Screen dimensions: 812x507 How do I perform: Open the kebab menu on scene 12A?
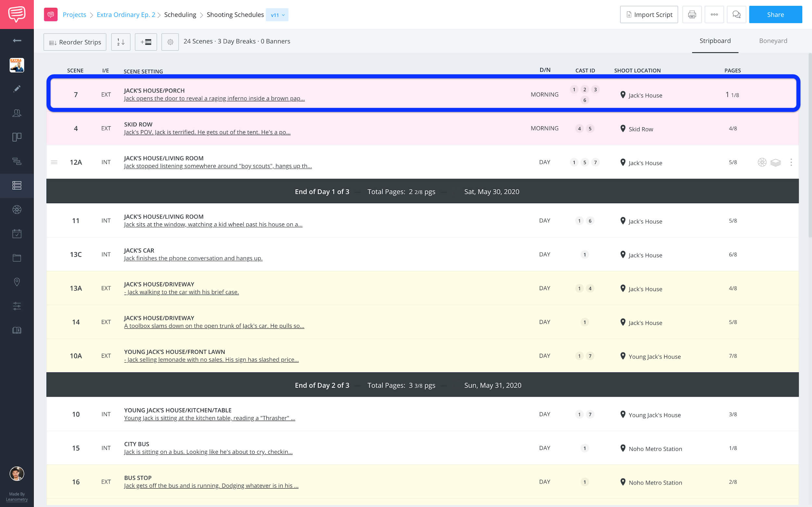tap(791, 162)
